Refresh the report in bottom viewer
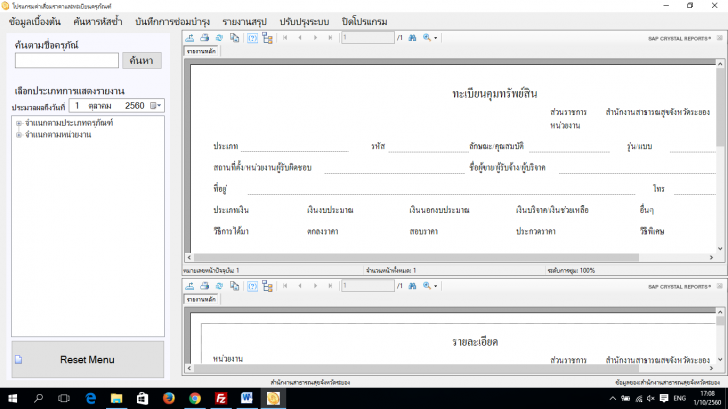The height and width of the screenshot is (409, 728). pyautogui.click(x=219, y=286)
